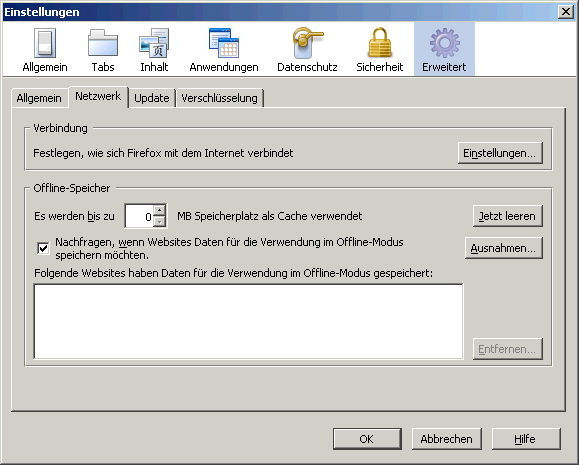Select the Sicherheit padlock icon

[x=380, y=49]
